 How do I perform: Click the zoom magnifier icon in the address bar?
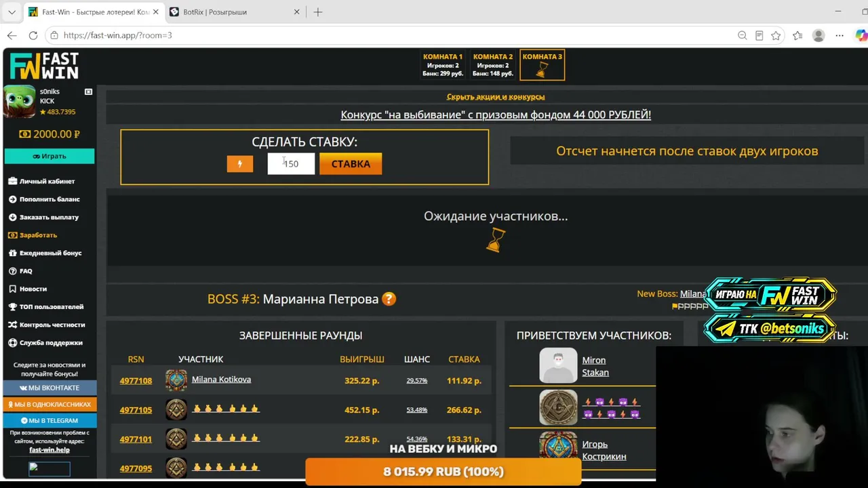click(x=742, y=35)
